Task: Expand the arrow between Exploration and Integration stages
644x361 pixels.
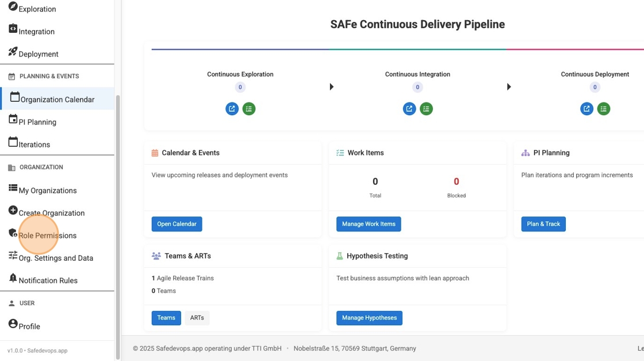Action: click(331, 86)
